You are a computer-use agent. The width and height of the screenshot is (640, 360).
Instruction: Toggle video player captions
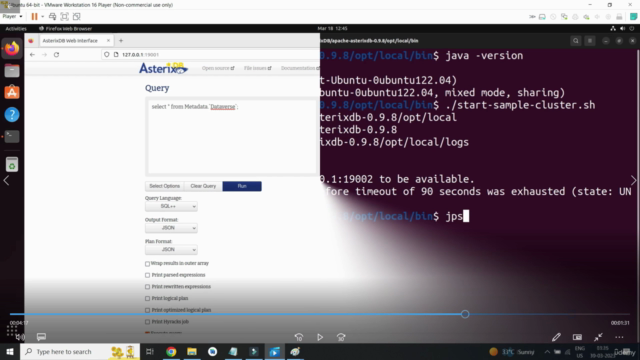(x=41, y=337)
